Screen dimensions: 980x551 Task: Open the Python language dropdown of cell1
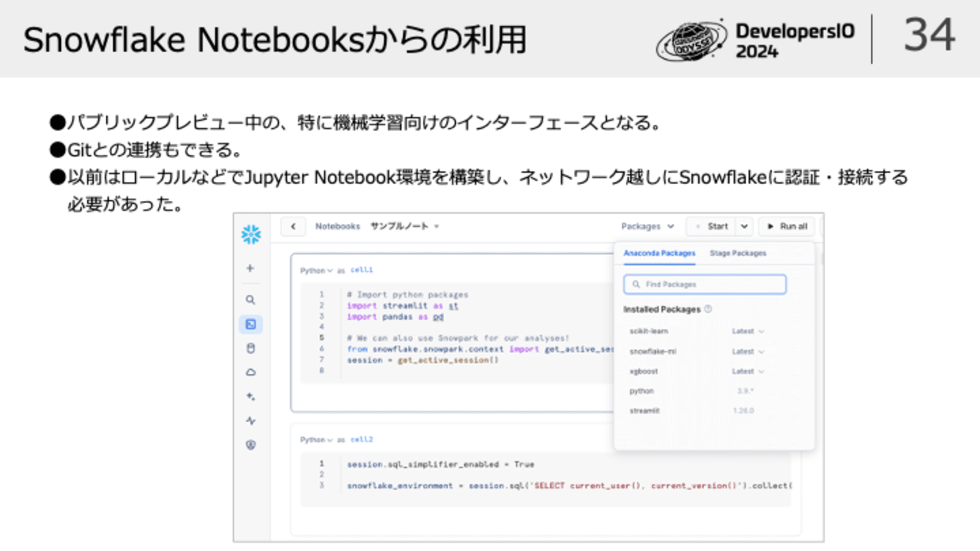(x=316, y=270)
